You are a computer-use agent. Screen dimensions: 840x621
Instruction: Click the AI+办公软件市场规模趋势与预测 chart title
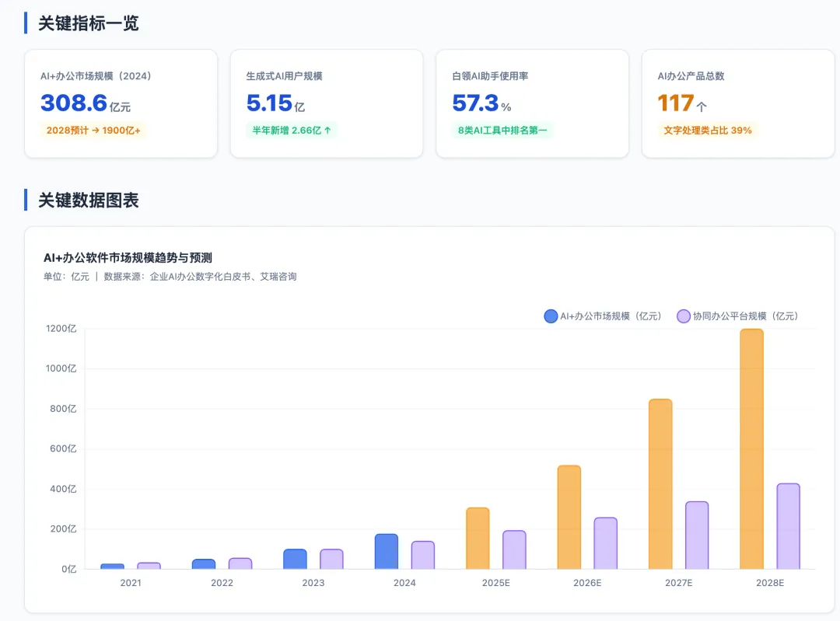128,257
